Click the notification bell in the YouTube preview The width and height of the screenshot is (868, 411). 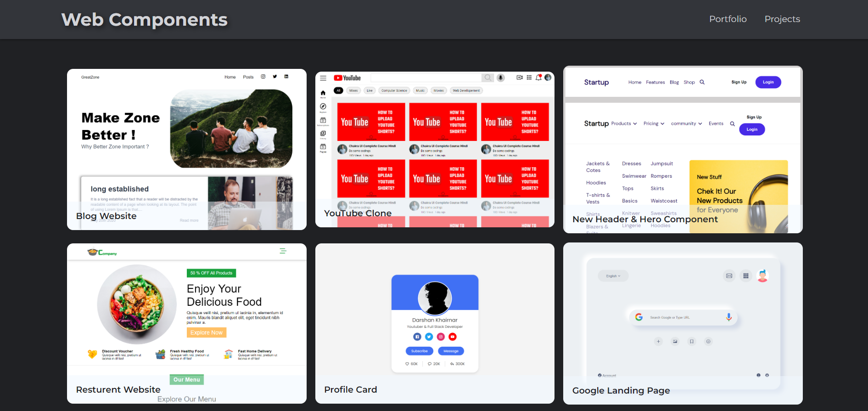point(538,78)
